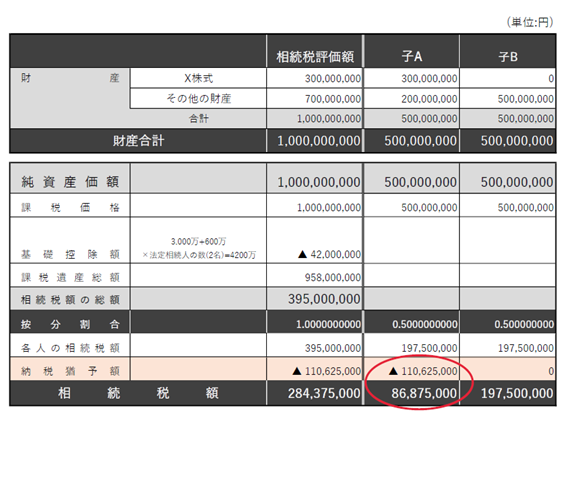Select the 課税価格 row label
This screenshot has height=495, width=567.
pyautogui.click(x=70, y=207)
